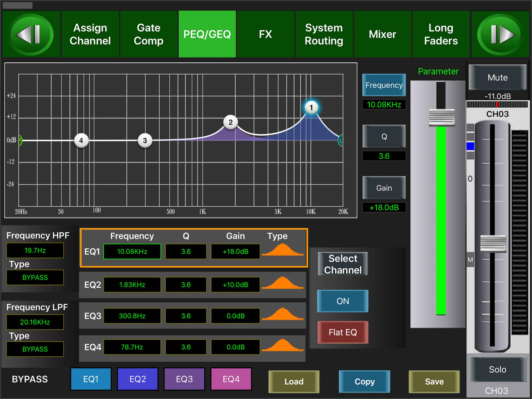Open the Assign Channel tab

[90, 34]
